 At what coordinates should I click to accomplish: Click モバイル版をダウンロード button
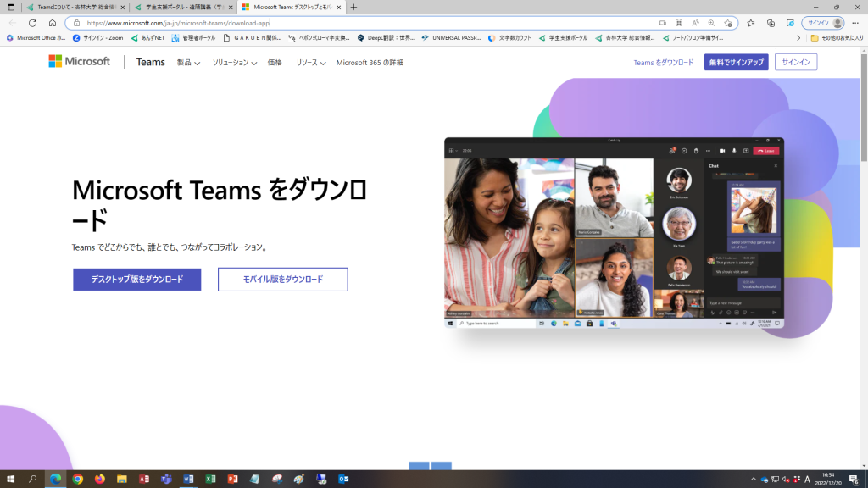pos(283,280)
